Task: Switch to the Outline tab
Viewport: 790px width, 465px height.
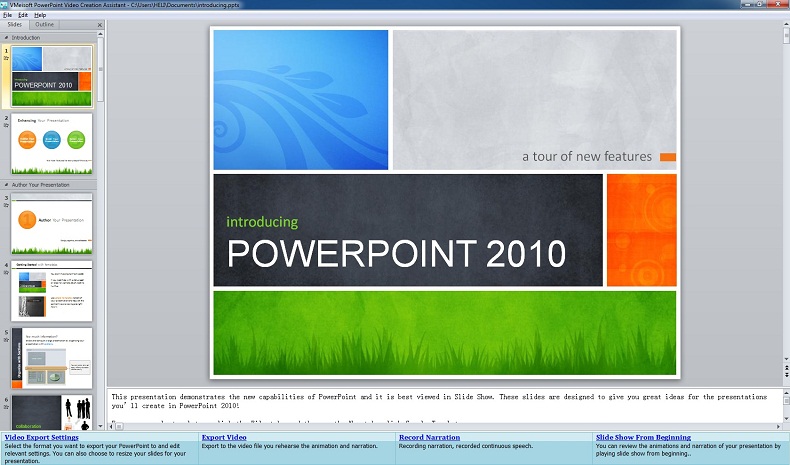Action: (x=44, y=25)
